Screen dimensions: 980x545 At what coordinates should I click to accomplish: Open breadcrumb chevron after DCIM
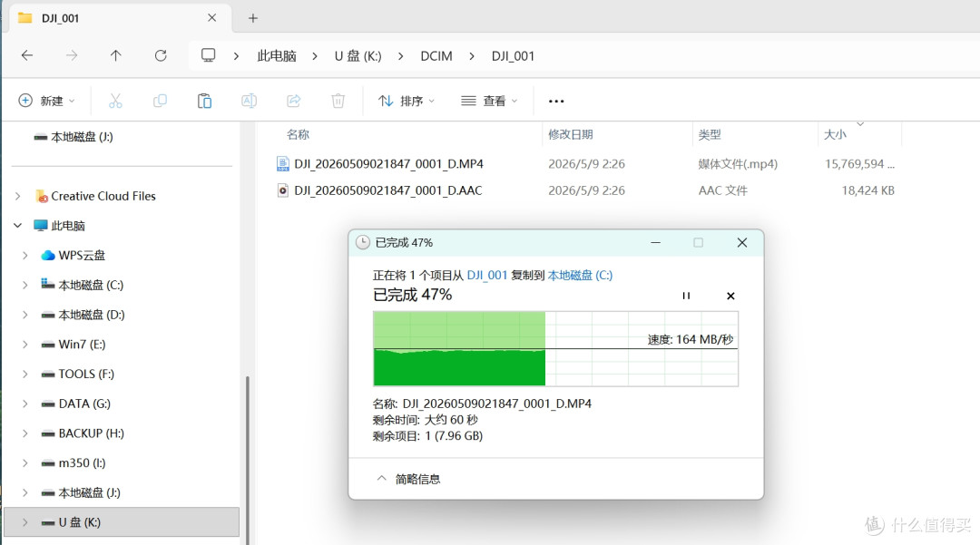point(472,56)
